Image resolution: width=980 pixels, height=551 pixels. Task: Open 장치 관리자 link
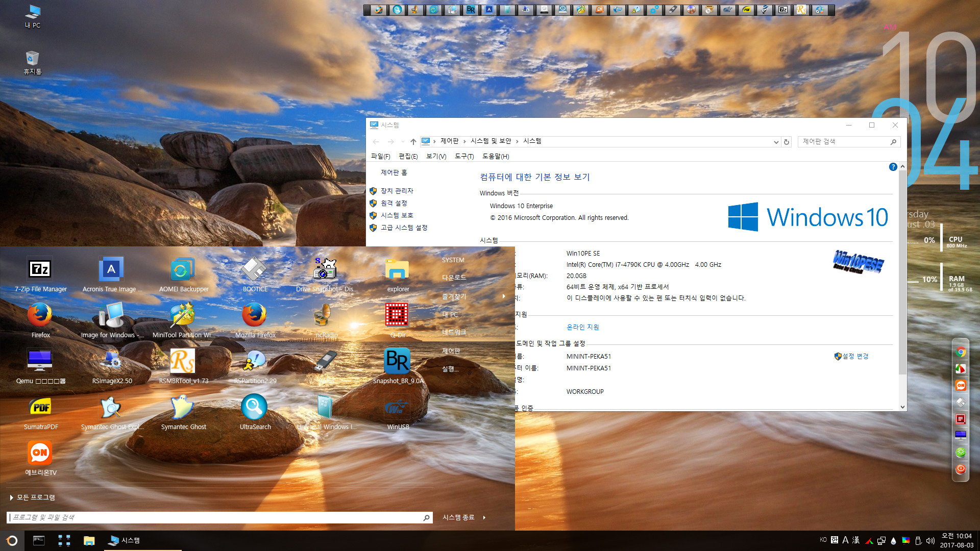[397, 191]
